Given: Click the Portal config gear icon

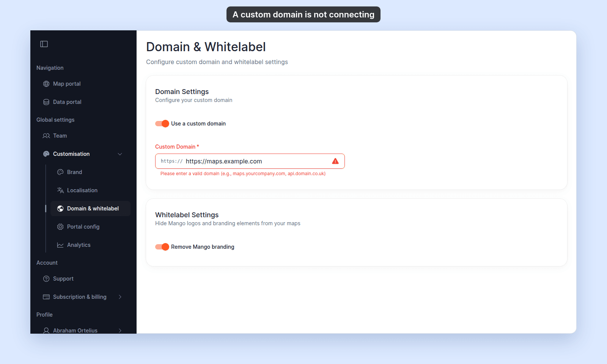Looking at the screenshot, I should (x=60, y=227).
